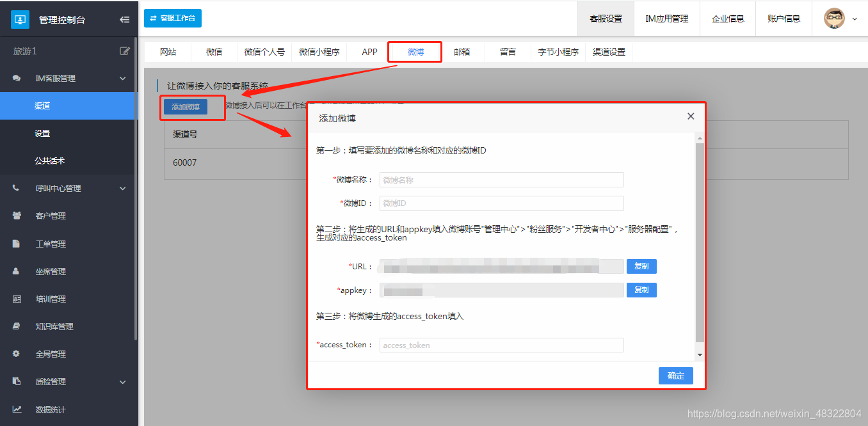Click the IM客服管理 chat bubble icon
Viewport: 868px width, 426px height.
click(17, 78)
